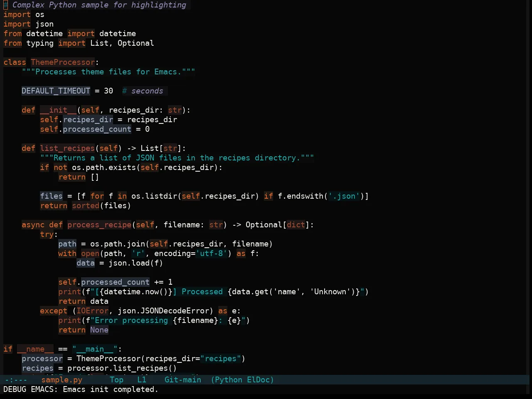The width and height of the screenshot is (532, 399).
Task: Place cursor on 'import json' line
Action: click(x=28, y=24)
